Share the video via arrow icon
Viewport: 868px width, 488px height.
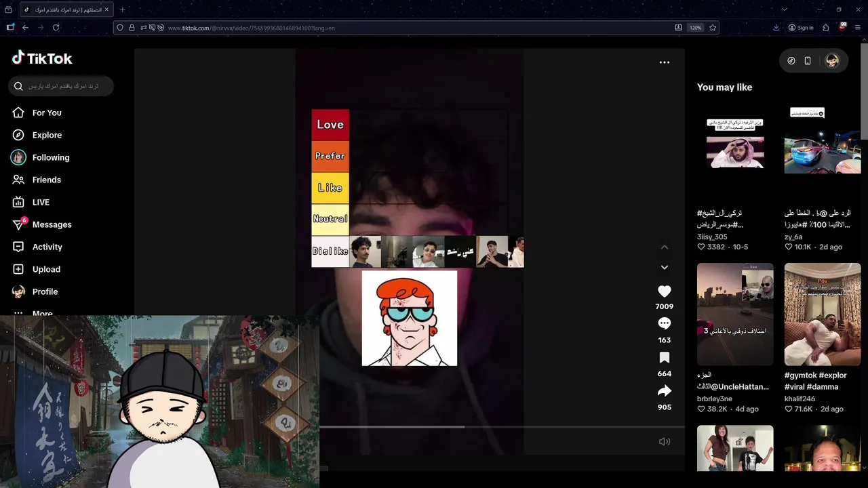point(665,391)
